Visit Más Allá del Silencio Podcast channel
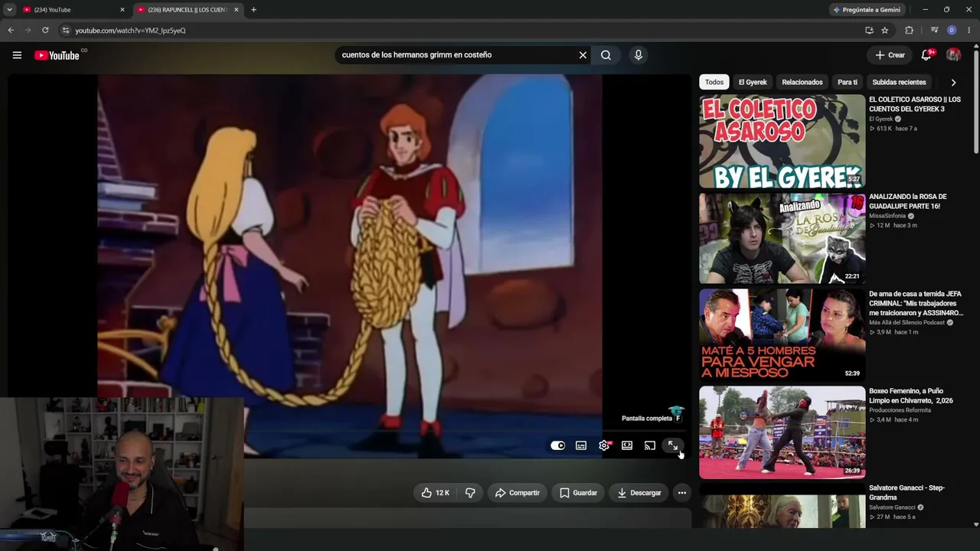 pos(906,323)
